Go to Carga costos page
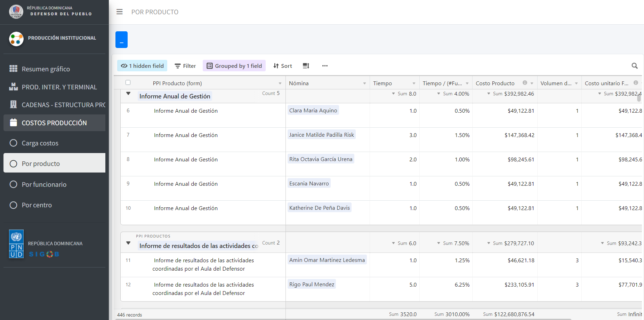644x320 pixels. point(40,143)
